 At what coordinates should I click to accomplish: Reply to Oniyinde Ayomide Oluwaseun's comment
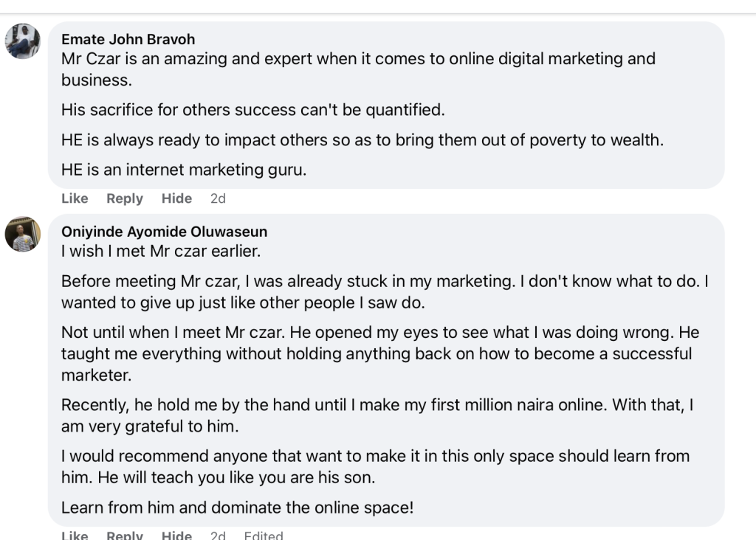point(125,535)
